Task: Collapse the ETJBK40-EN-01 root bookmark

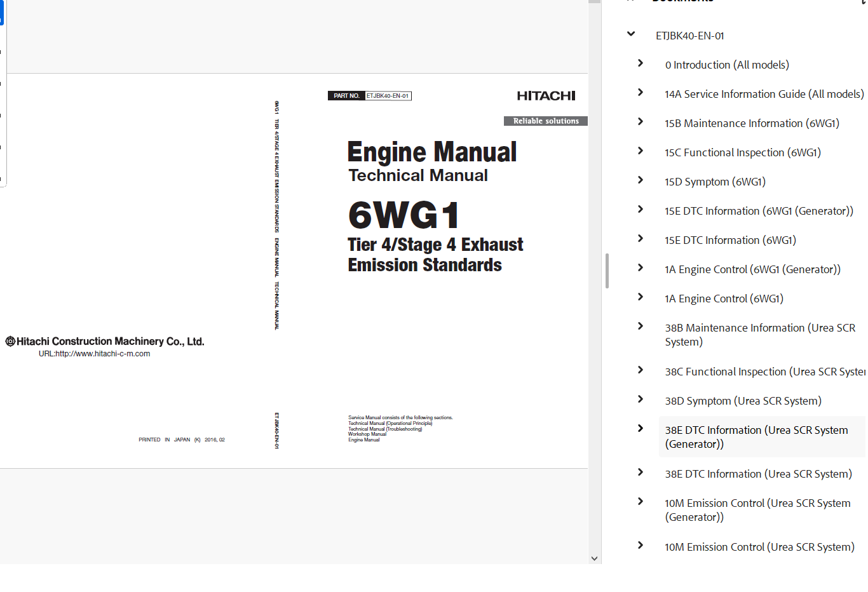Action: 631,34
